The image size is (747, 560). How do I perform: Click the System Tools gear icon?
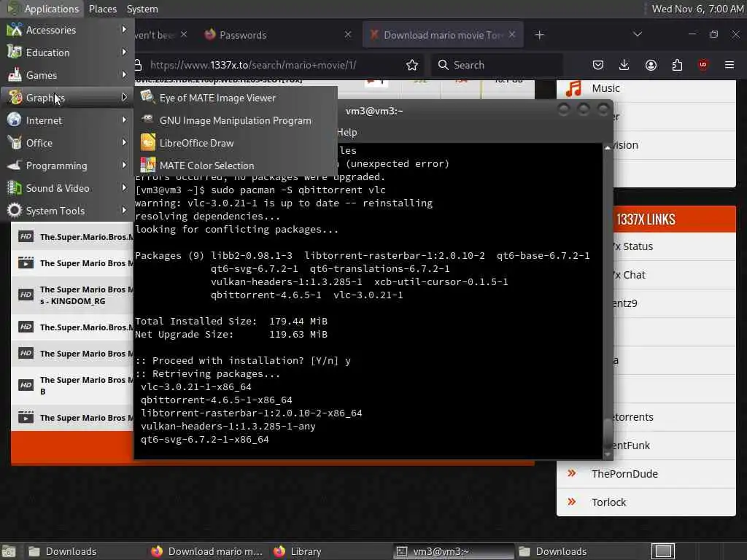coord(15,210)
